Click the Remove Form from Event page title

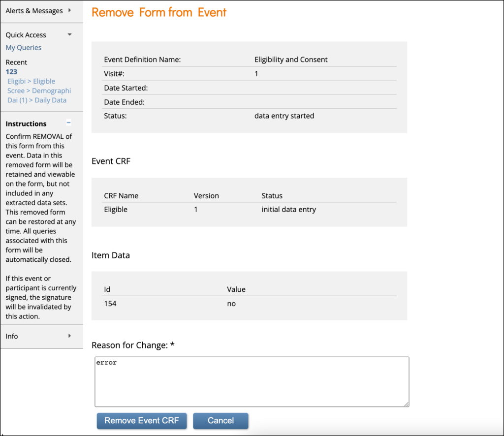click(x=158, y=12)
